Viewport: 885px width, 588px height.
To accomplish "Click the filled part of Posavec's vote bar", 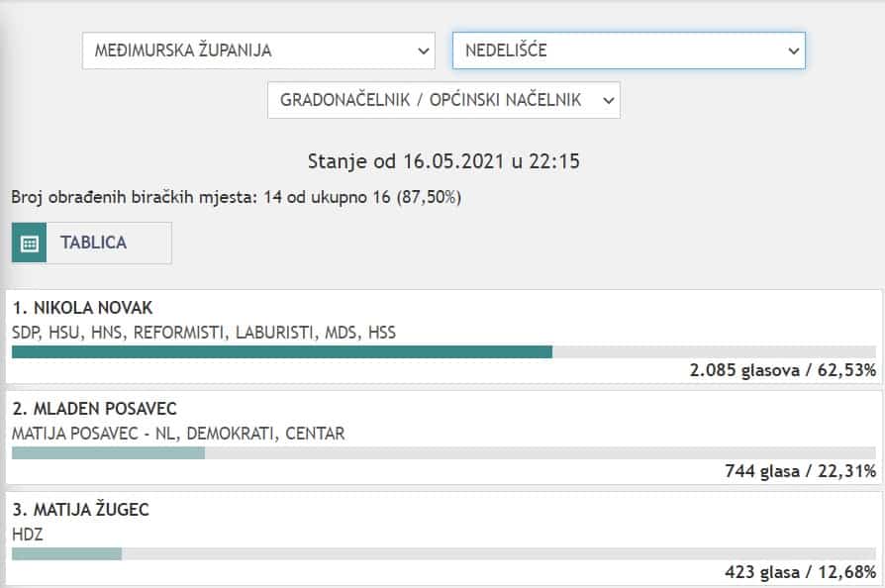I will 108,452.
